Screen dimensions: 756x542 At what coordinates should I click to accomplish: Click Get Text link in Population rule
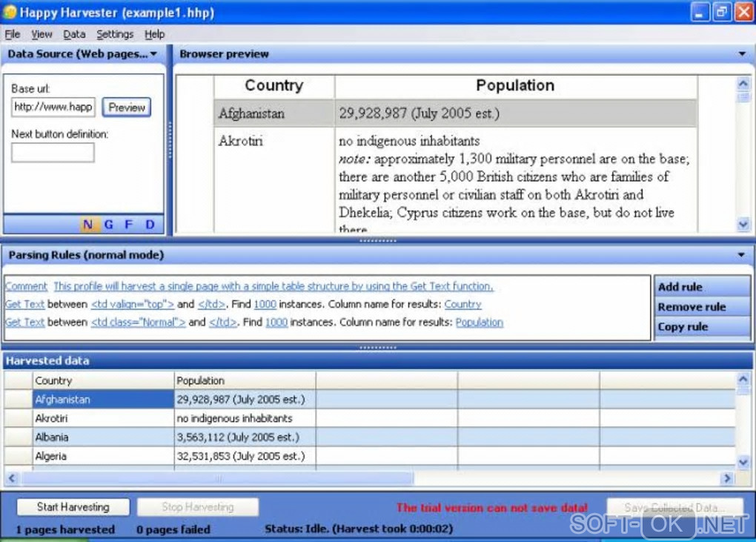click(x=25, y=322)
